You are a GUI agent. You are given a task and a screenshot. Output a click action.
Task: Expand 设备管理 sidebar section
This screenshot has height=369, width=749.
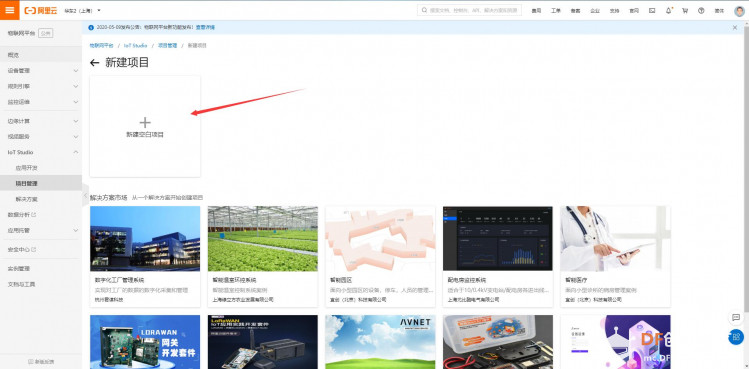click(41, 70)
